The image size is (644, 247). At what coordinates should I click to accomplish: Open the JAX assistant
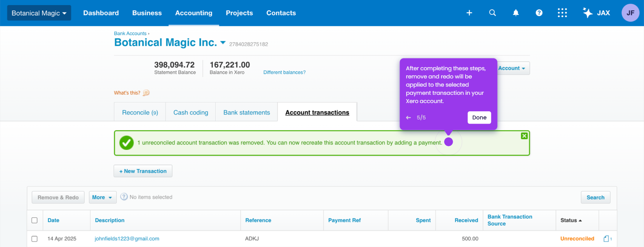(x=596, y=13)
